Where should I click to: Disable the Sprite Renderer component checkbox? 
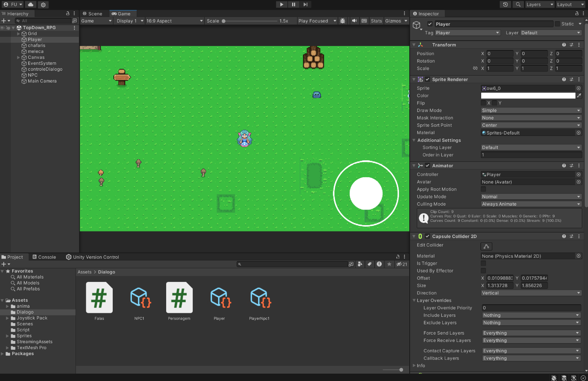[427, 79]
